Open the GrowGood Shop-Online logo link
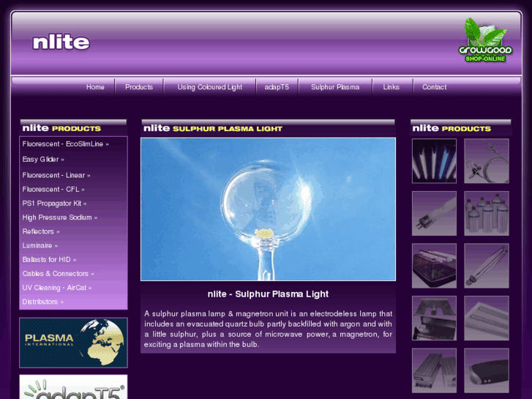The height and width of the screenshot is (399, 532). click(485, 40)
